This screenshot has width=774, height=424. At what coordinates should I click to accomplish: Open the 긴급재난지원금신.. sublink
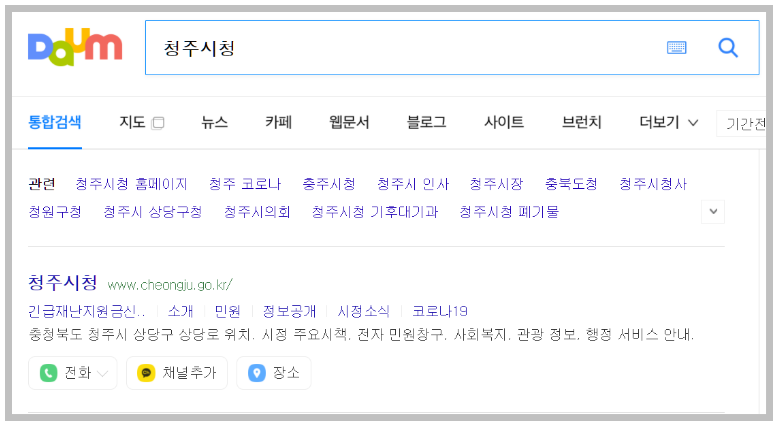87,311
